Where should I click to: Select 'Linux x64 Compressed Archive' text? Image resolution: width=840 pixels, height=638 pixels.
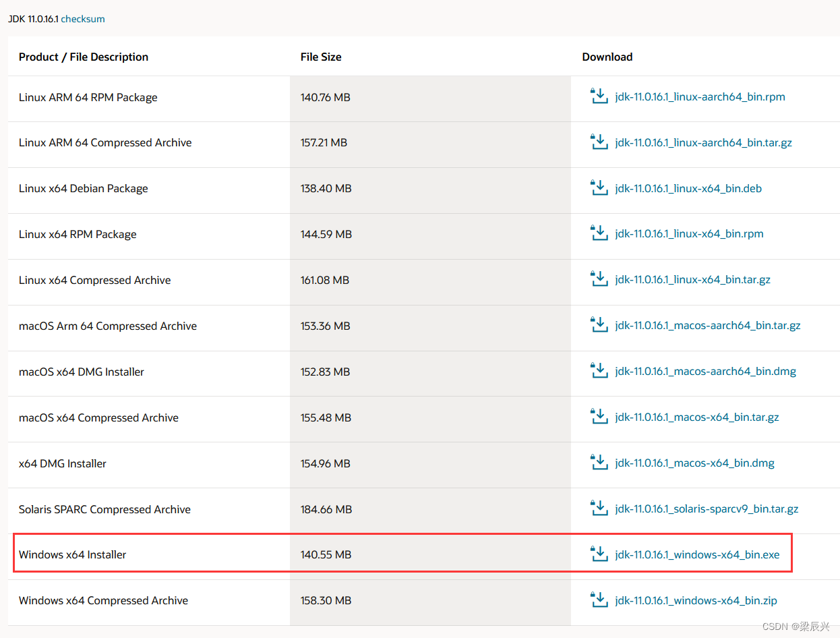(x=95, y=280)
